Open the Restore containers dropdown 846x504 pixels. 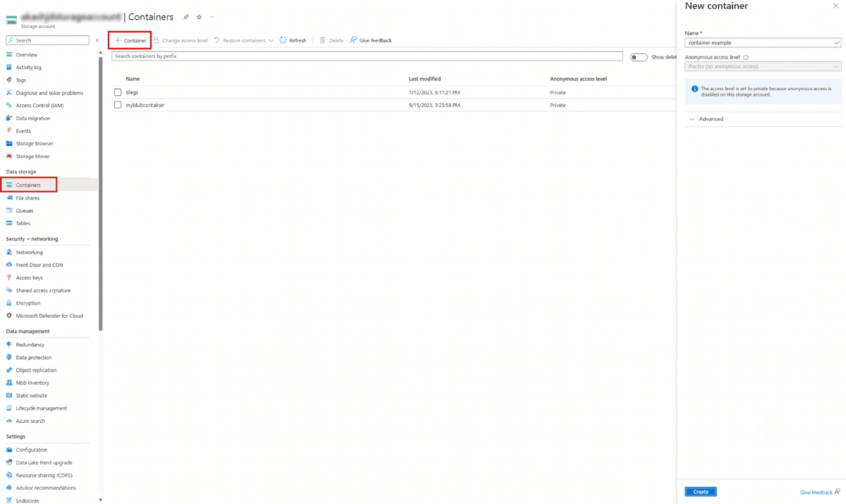(244, 40)
